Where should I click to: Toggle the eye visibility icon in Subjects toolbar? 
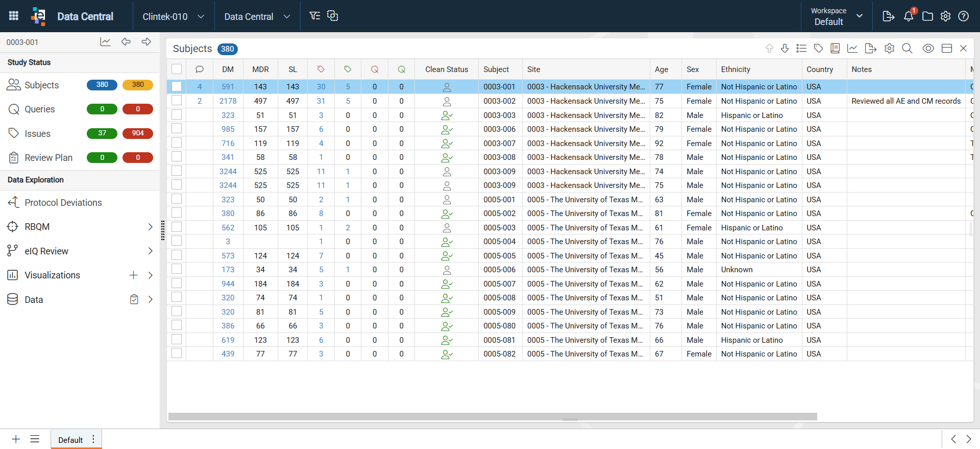[x=928, y=49]
